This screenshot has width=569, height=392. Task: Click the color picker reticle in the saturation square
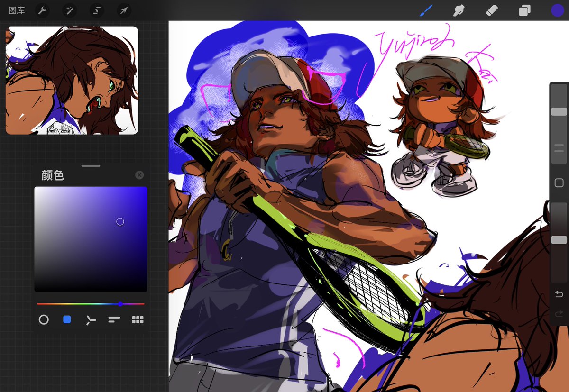click(120, 221)
